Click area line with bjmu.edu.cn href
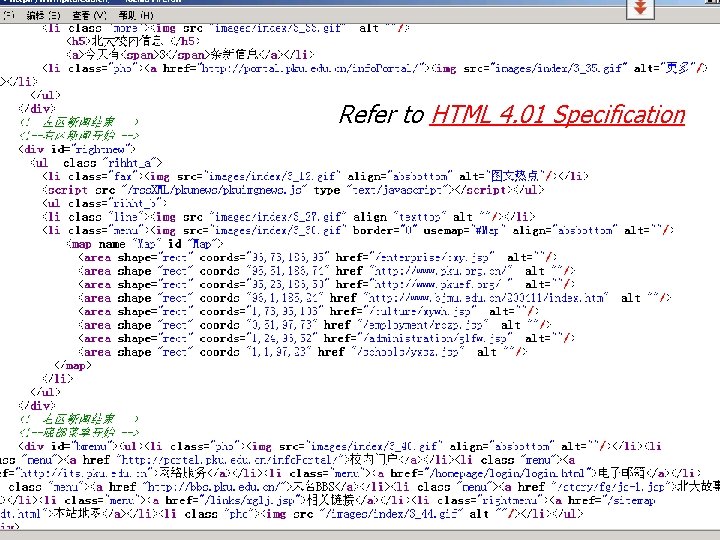720x540 pixels. 375,298
